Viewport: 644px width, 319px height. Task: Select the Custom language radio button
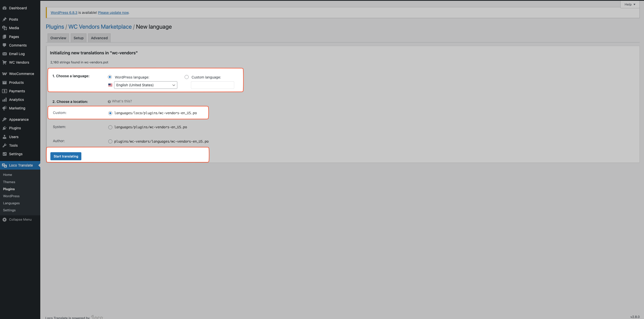187,77
